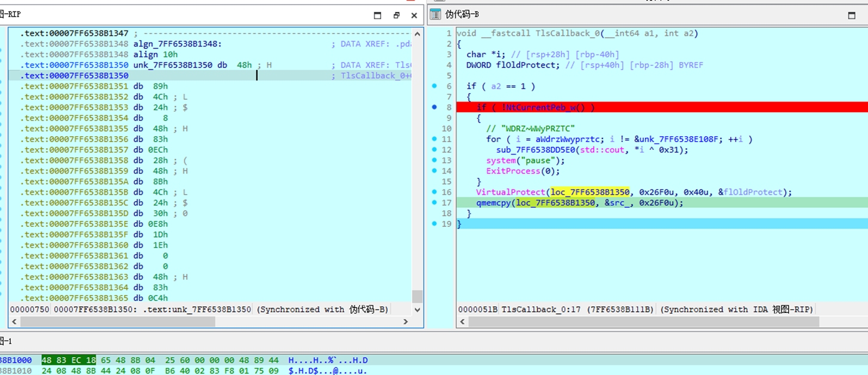Toggle breakpoint dot on line 13 system call
Viewport: 868px width, 375px height.
click(434, 161)
